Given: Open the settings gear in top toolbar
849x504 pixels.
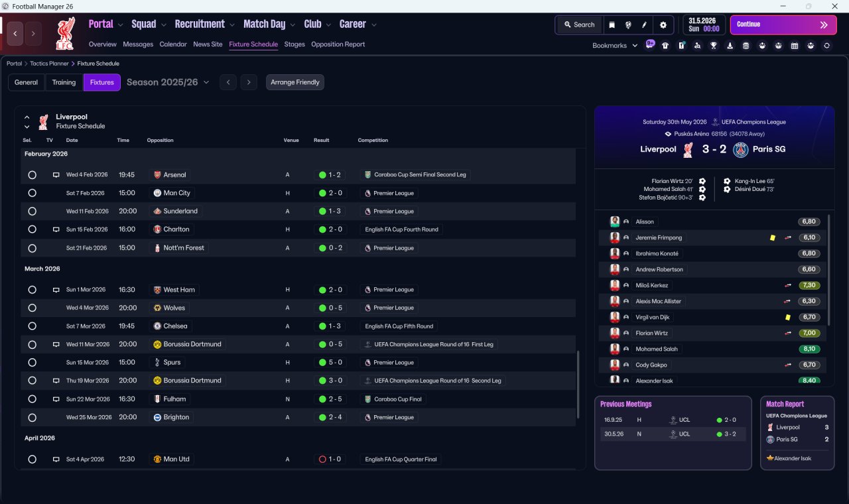Looking at the screenshot, I should pyautogui.click(x=663, y=25).
